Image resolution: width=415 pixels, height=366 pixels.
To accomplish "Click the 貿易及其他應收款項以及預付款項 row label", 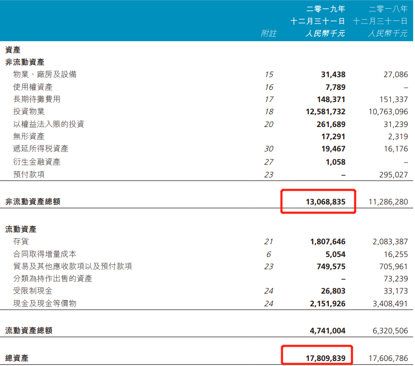I will tap(73, 266).
